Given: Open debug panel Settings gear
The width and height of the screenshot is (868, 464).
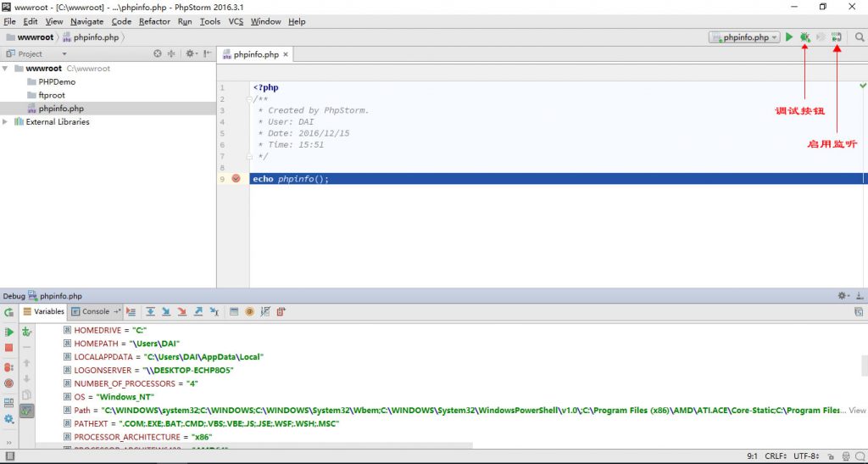Looking at the screenshot, I should (8, 419).
